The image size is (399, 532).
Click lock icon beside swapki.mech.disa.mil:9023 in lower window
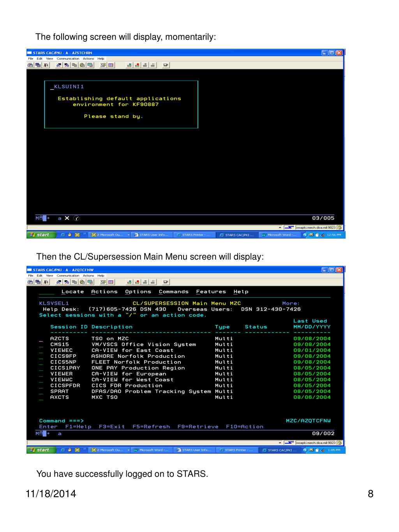click(x=340, y=443)
